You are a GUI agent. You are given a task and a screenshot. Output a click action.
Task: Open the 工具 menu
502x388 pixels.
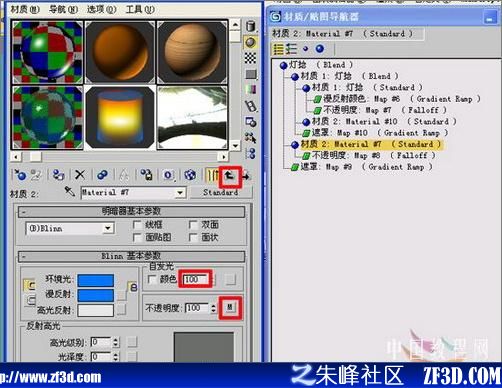[140, 10]
